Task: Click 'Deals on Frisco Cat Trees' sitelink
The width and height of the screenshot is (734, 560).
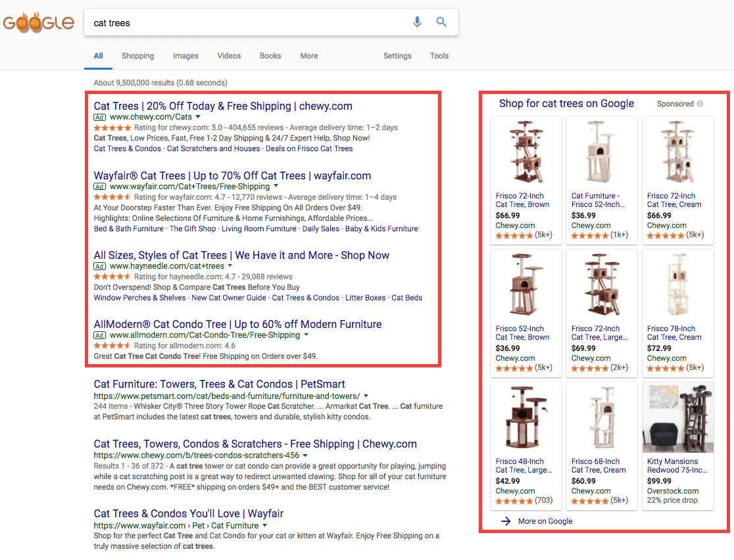Action: pyautogui.click(x=309, y=149)
